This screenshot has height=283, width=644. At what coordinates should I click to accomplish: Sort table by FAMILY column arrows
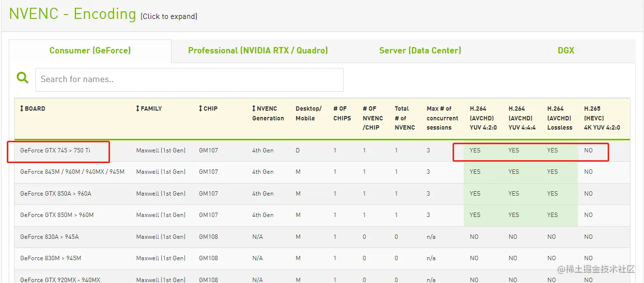138,109
